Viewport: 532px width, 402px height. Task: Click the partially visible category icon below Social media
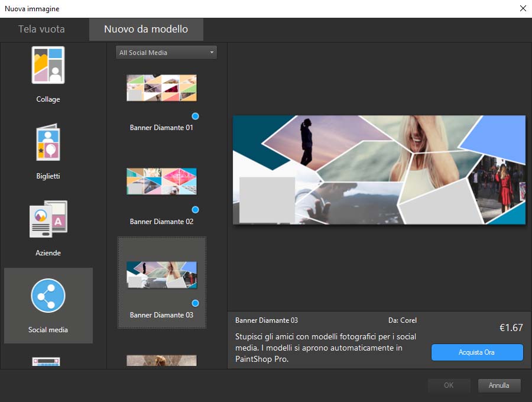pyautogui.click(x=48, y=362)
